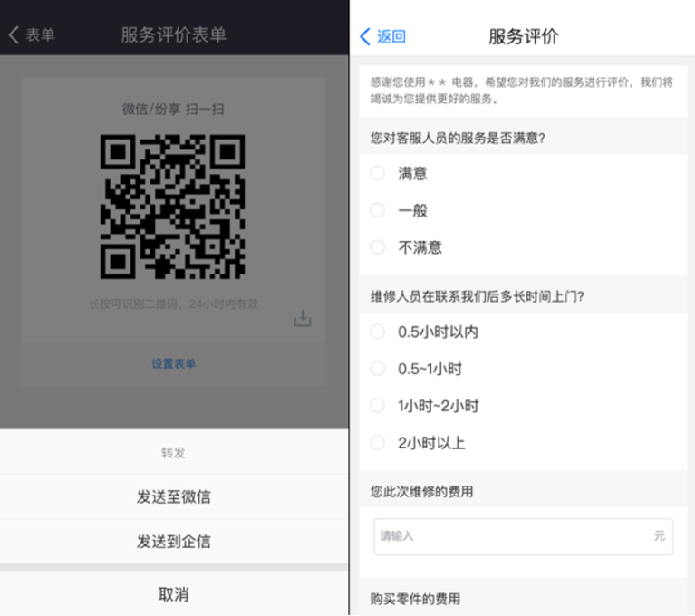The width and height of the screenshot is (695, 616).
Task: Choose 发送至微信 in the forward sheet
Action: (x=174, y=496)
